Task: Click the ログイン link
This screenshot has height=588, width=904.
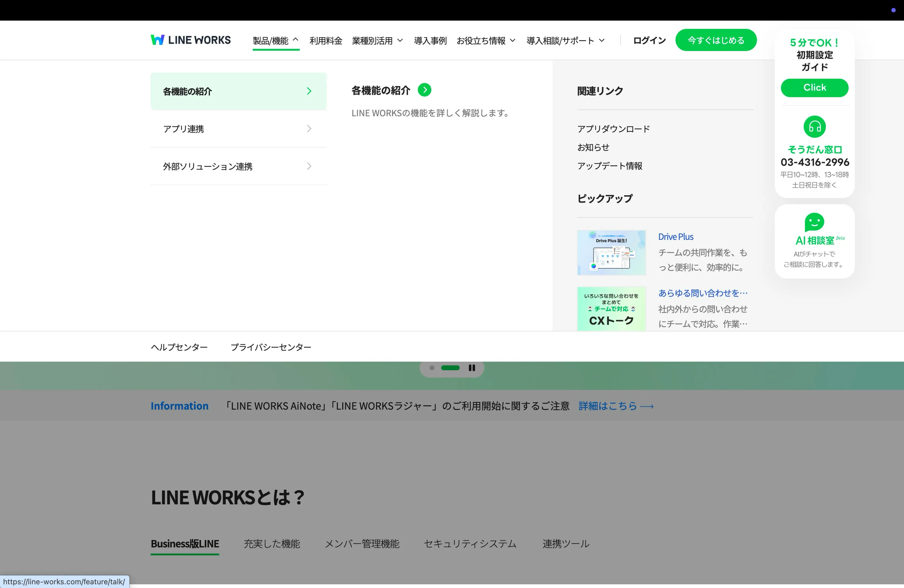Action: point(649,40)
